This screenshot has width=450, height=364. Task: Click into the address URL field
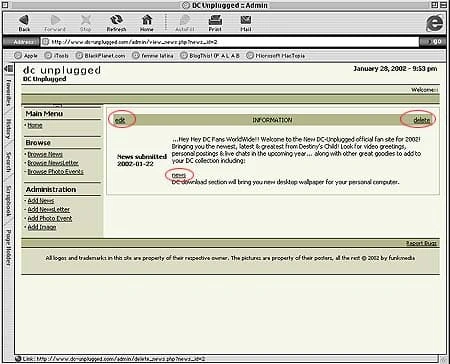[x=230, y=42]
